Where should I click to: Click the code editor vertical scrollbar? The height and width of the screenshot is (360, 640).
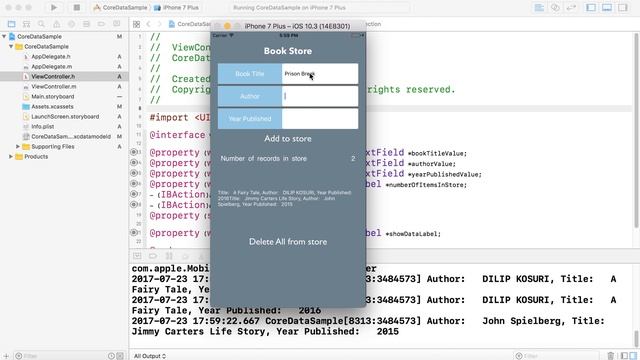coord(636,130)
